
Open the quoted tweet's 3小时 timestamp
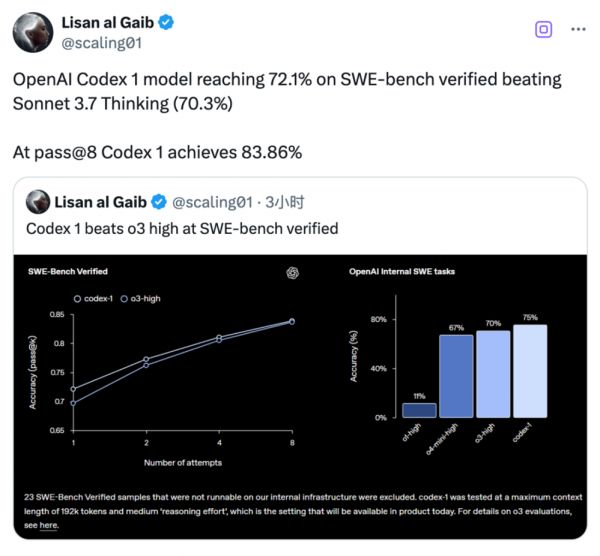[x=284, y=202]
